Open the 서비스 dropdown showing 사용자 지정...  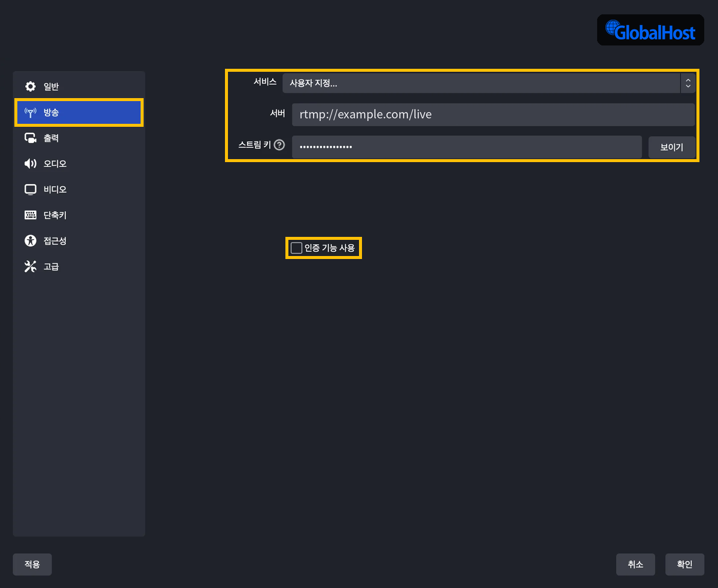point(489,83)
